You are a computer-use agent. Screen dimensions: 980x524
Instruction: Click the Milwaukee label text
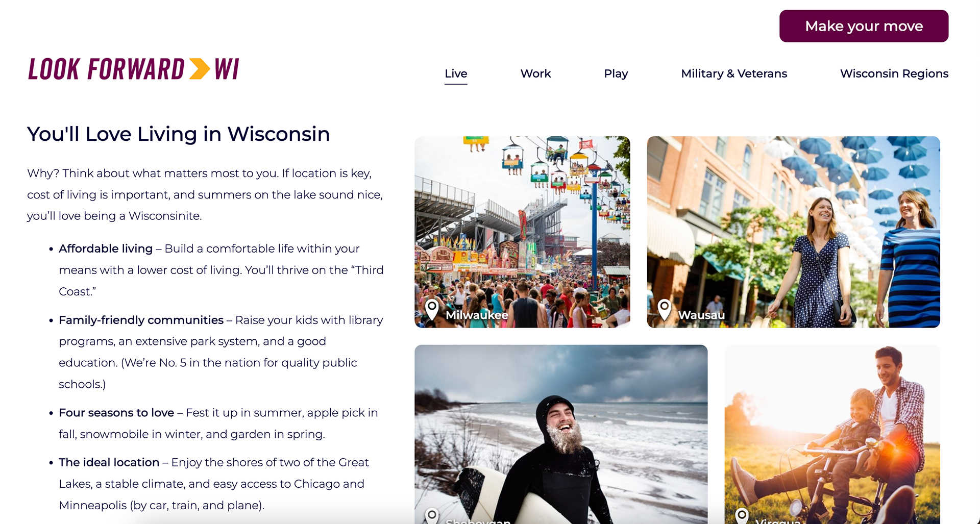477,315
